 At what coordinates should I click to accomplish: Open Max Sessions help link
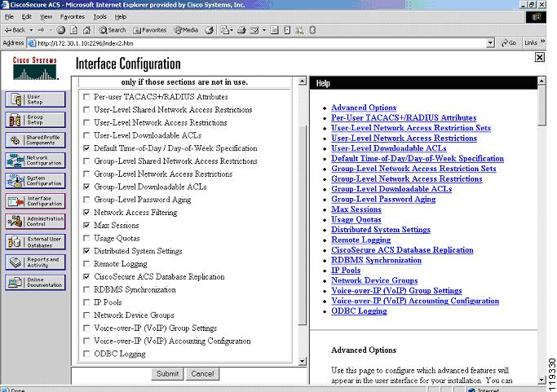(x=356, y=209)
